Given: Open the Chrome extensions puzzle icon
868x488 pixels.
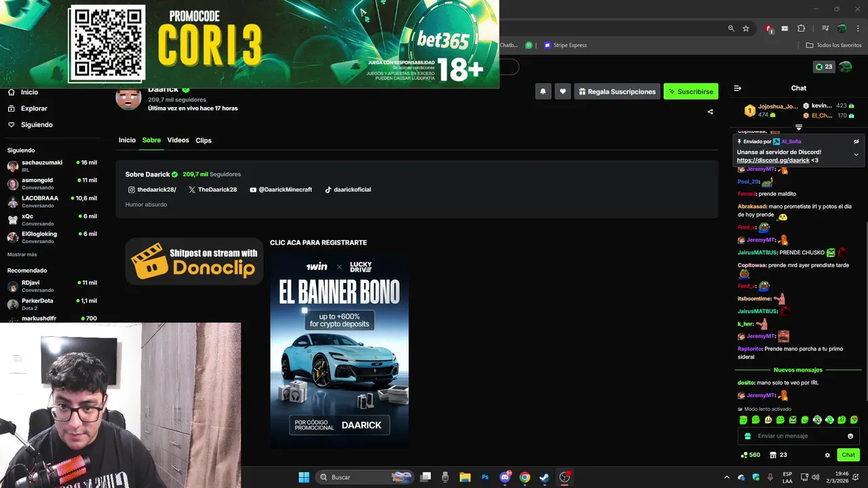Looking at the screenshot, I should (x=802, y=28).
